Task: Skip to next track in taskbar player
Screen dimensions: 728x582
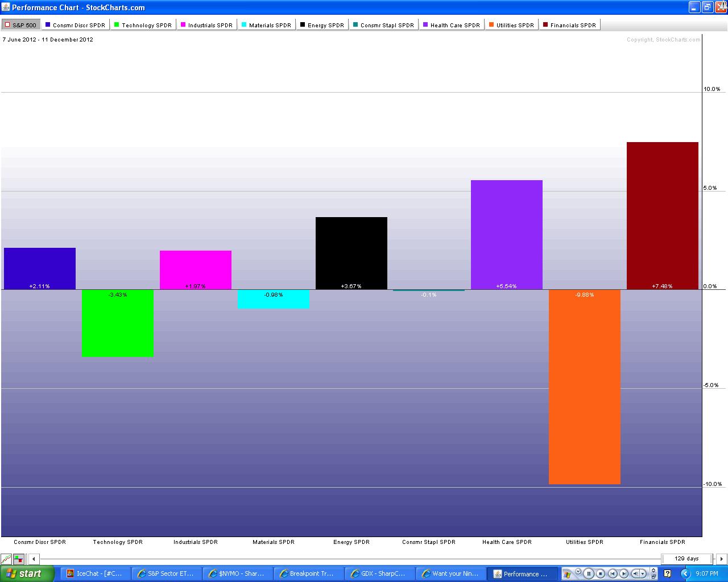Action: pyautogui.click(x=624, y=573)
